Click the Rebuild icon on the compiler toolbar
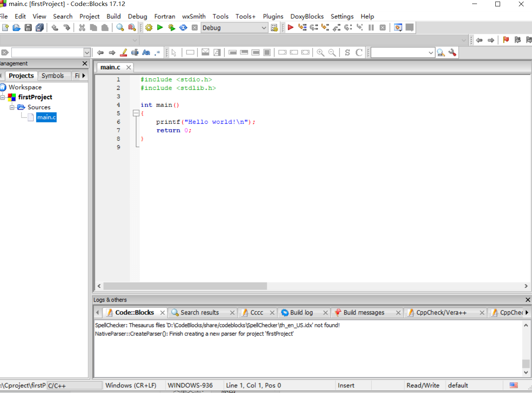This screenshot has height=393, width=532. tap(183, 28)
